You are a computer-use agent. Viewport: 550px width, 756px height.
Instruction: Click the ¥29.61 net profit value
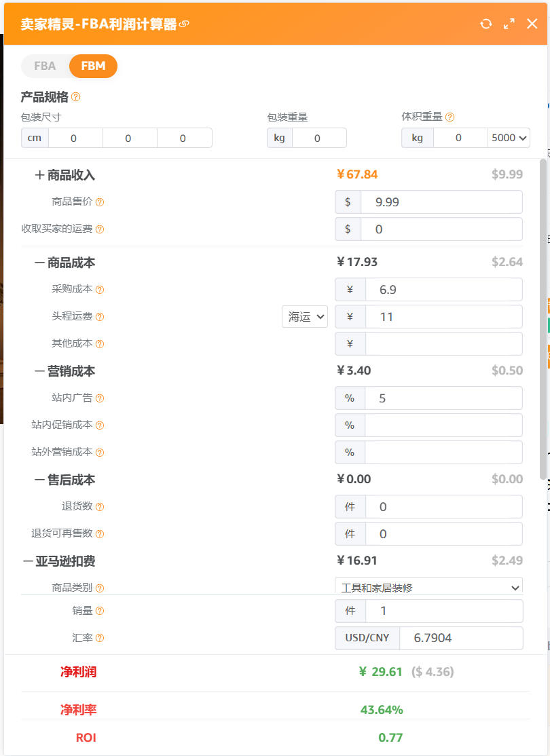coord(380,672)
